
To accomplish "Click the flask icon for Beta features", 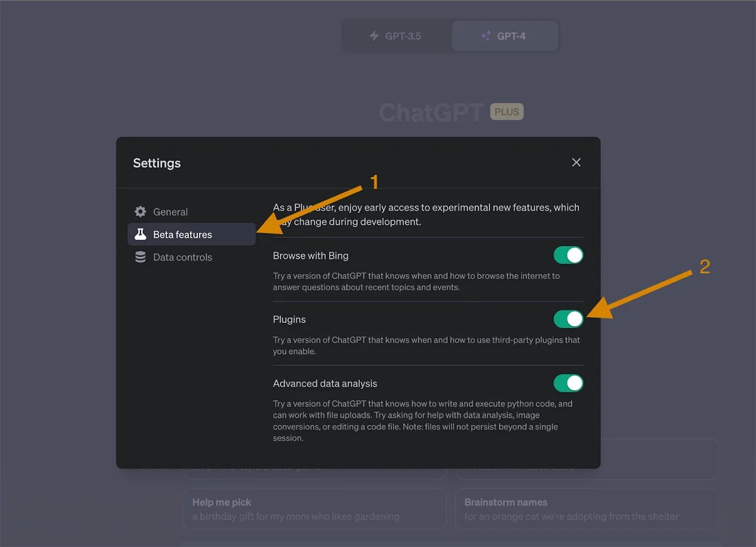I will pyautogui.click(x=140, y=234).
